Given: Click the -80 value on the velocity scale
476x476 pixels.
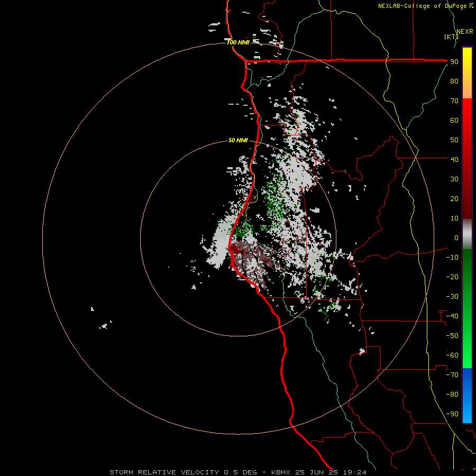Looking at the screenshot, I should click(452, 395).
